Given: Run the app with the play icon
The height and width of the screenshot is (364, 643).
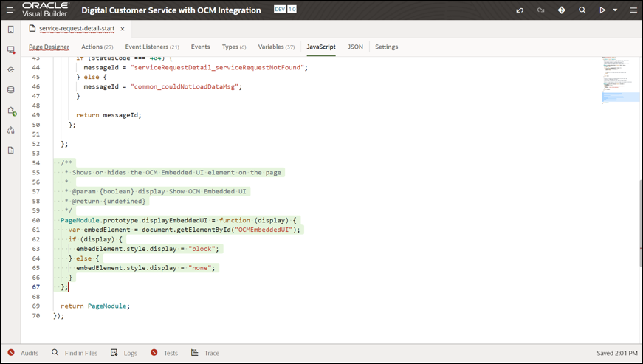Looking at the screenshot, I should pos(602,10).
